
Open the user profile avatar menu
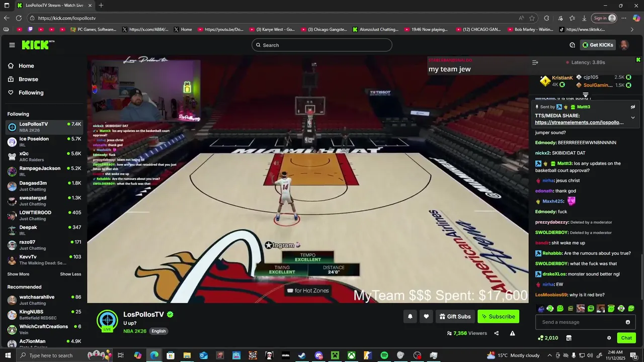[624, 45]
